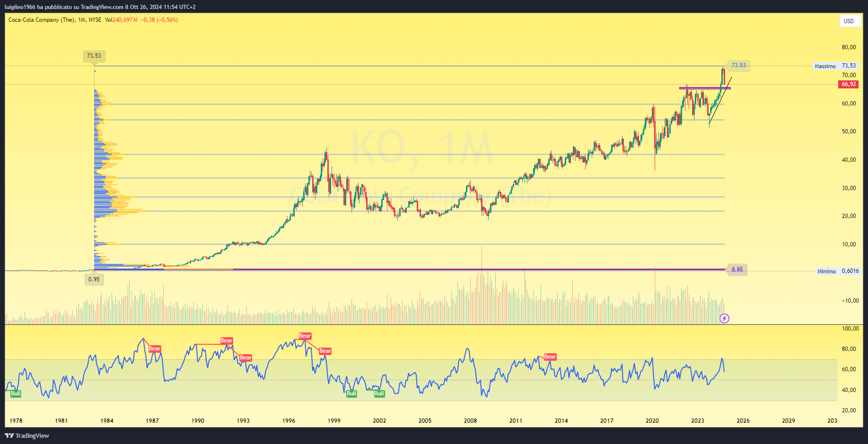Click the 73.53 callout above the volume profile
The image size is (868, 444).
coord(94,56)
